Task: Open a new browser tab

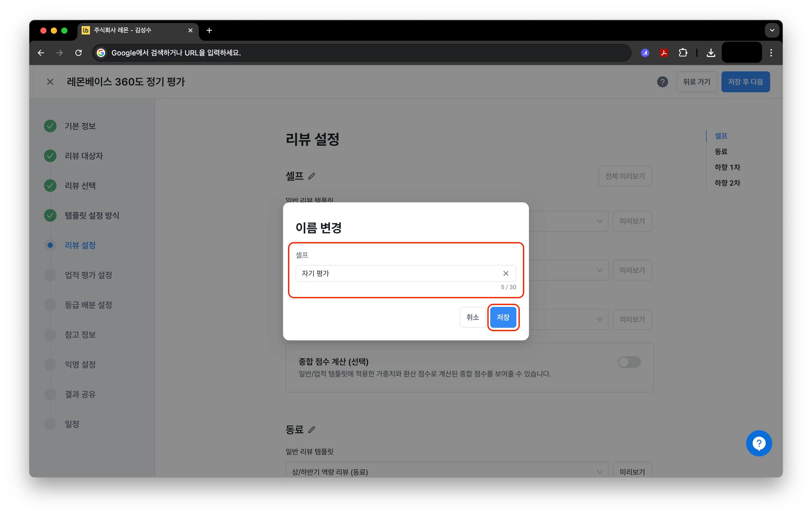Action: point(209,30)
